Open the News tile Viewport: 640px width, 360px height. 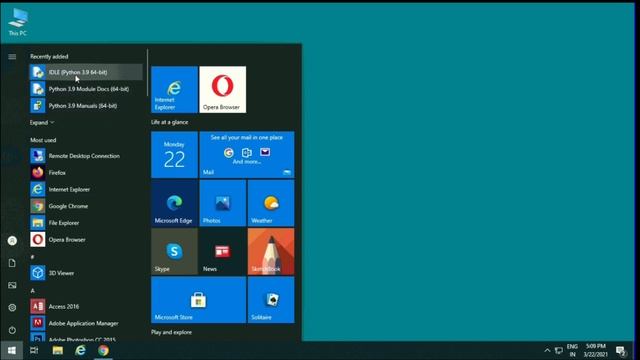223,251
